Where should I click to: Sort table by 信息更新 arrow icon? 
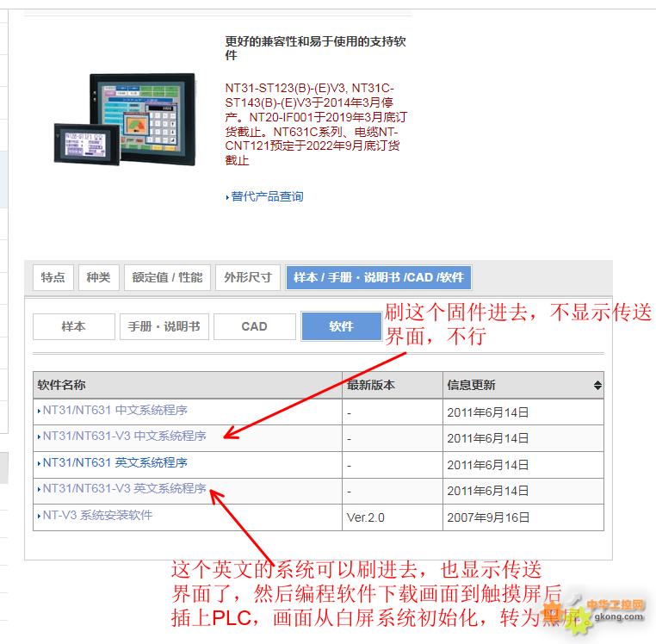[x=597, y=386]
